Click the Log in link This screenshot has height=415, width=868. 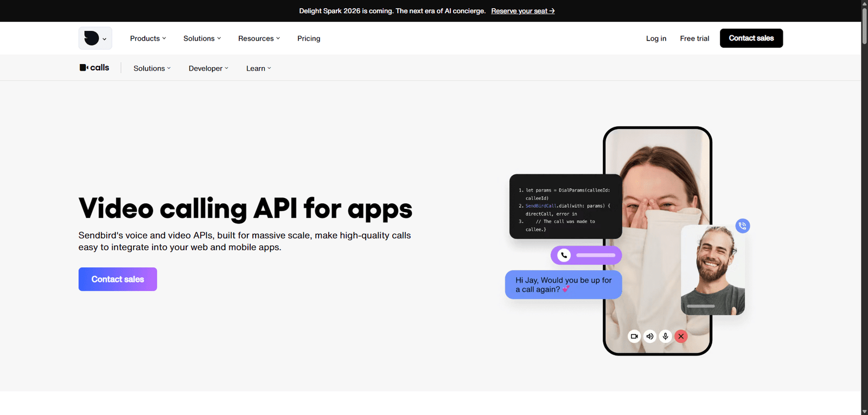click(656, 39)
